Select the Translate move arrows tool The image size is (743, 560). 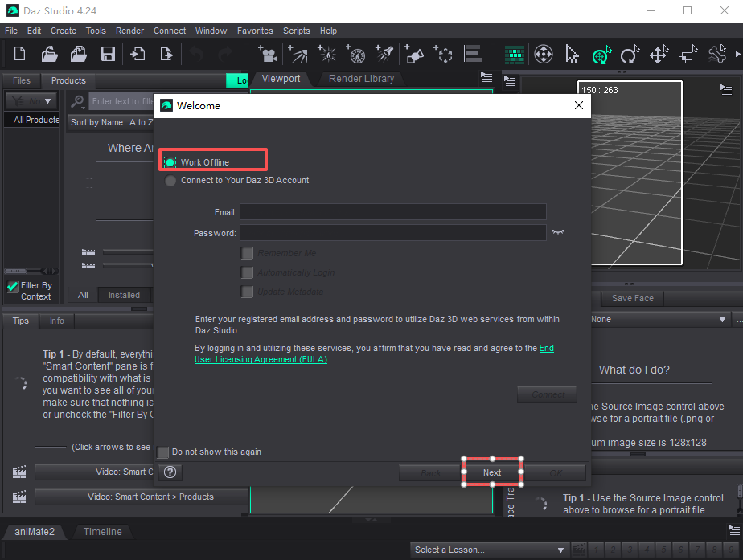(x=659, y=55)
